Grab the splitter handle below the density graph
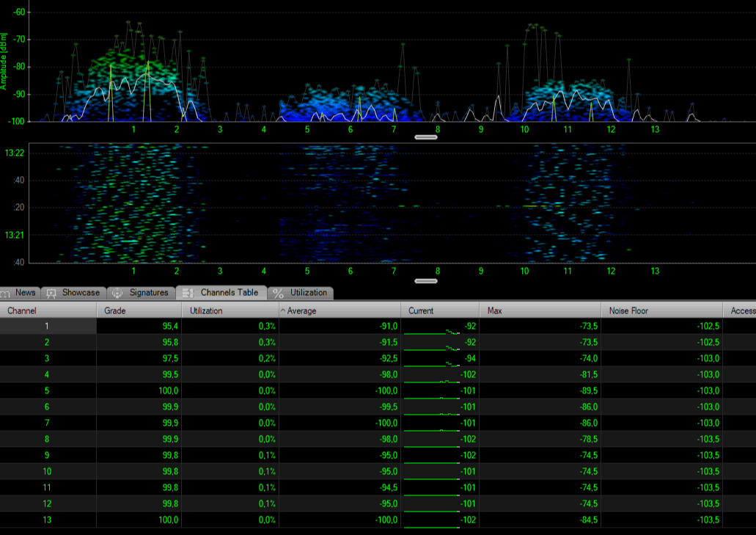The image size is (756, 535). tap(426, 137)
